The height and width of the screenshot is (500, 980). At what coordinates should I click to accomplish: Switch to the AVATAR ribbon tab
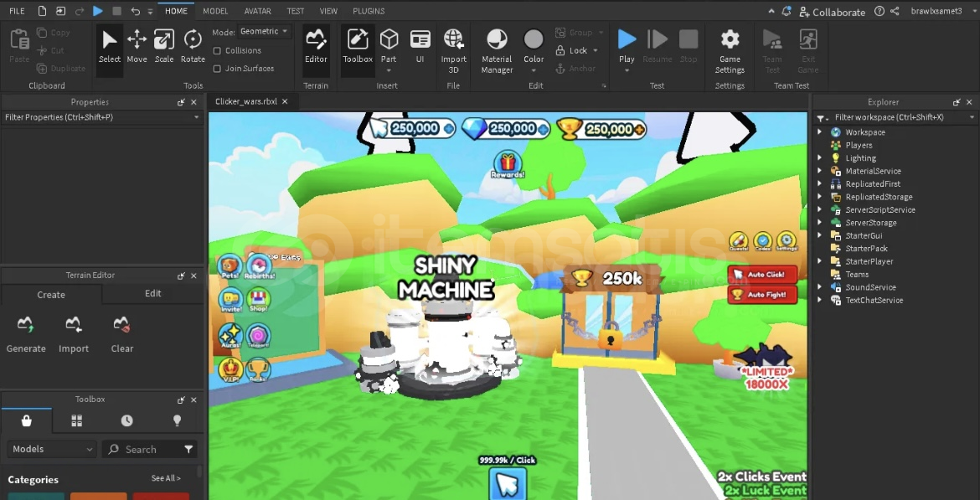click(x=257, y=11)
